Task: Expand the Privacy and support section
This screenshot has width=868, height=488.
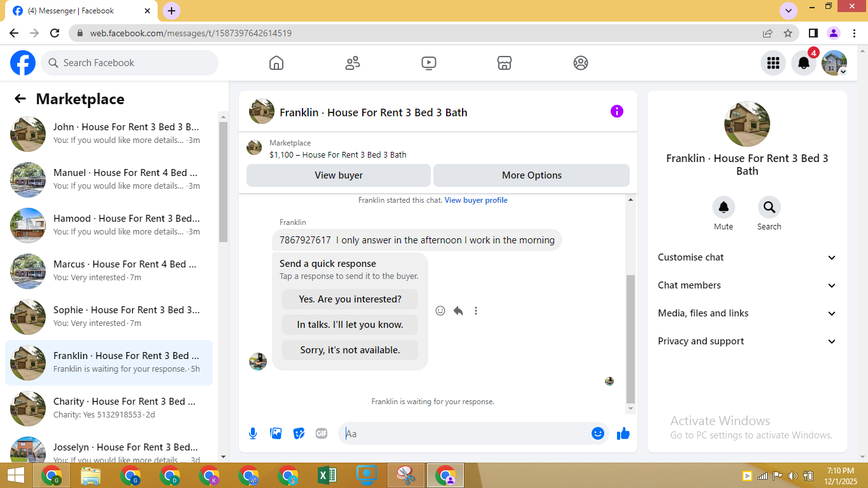Action: point(747,341)
